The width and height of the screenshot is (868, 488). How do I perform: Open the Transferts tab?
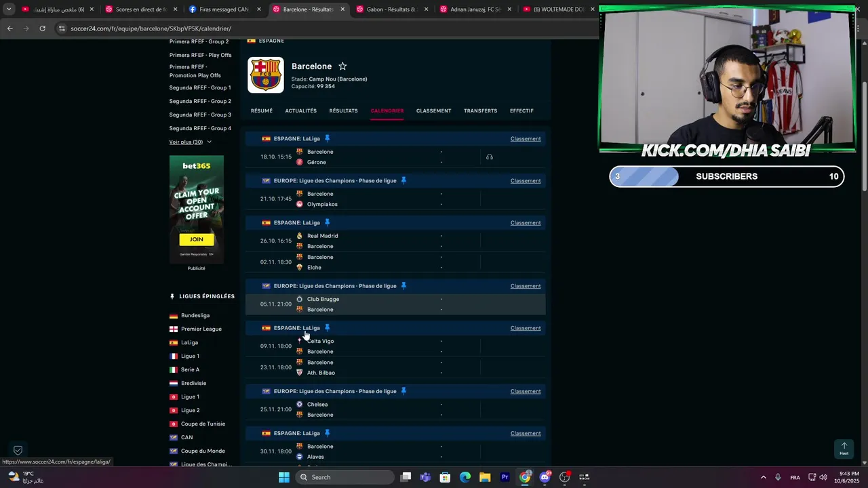pyautogui.click(x=480, y=110)
